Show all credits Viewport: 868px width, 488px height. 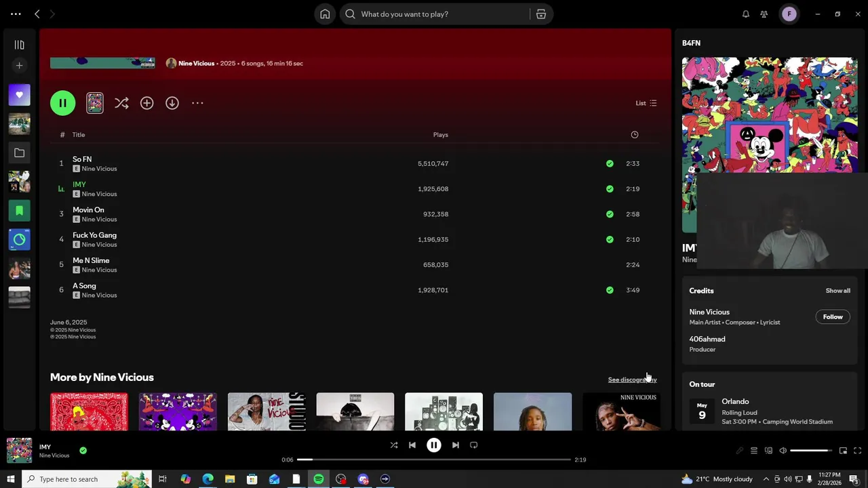point(837,291)
